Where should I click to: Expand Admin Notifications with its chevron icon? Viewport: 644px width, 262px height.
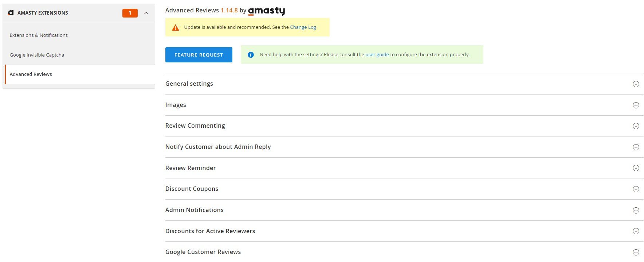636,210
